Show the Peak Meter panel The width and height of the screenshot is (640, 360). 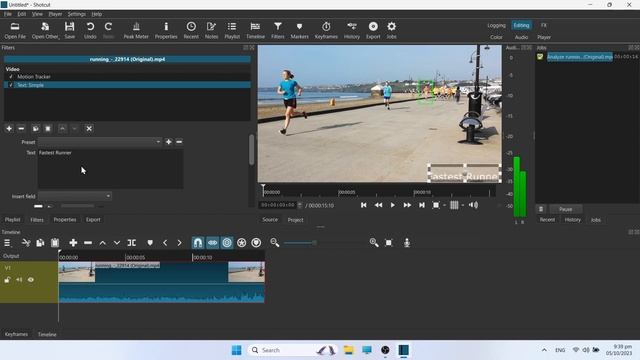[136, 31]
